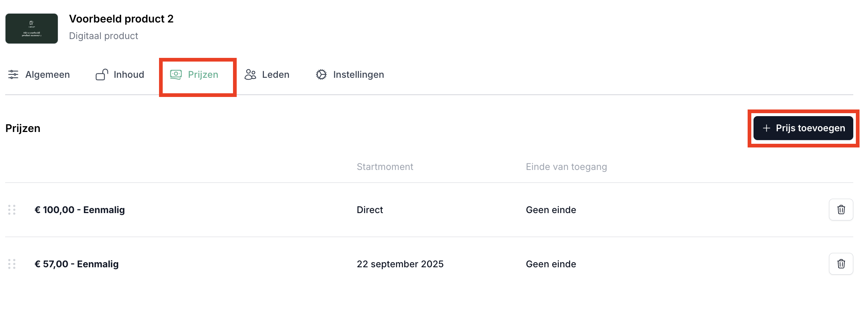This screenshot has width=868, height=334.
Task: Click the Prijzen money icon
Action: (176, 74)
